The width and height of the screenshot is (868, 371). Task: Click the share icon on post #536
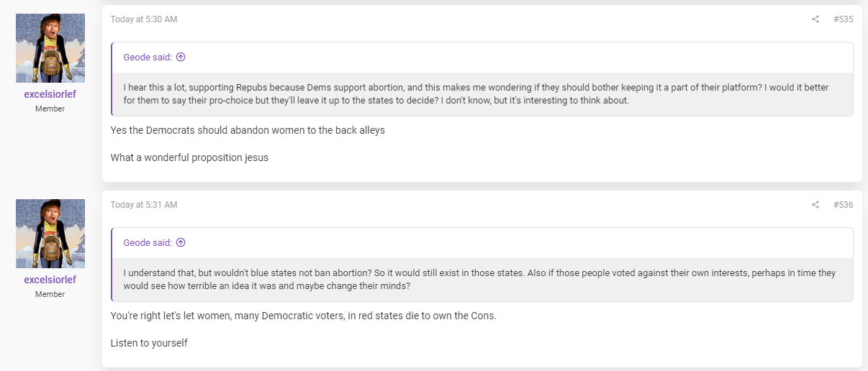coord(815,205)
